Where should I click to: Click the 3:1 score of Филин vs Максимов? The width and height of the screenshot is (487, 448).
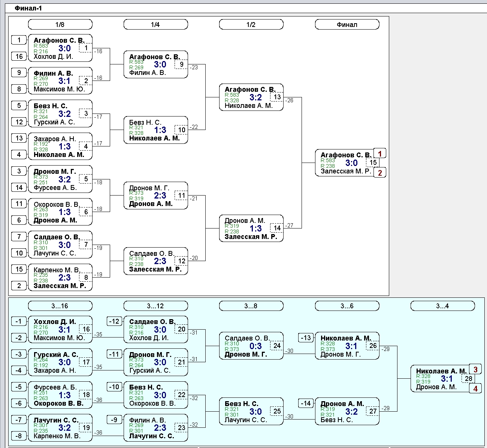64,81
